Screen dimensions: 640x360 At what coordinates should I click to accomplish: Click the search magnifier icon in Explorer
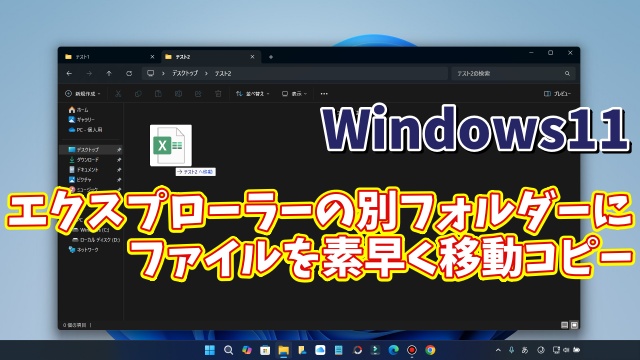(567, 73)
